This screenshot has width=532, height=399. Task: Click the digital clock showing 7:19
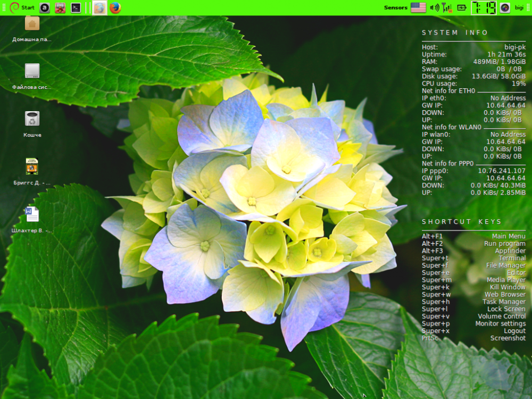[484, 7]
